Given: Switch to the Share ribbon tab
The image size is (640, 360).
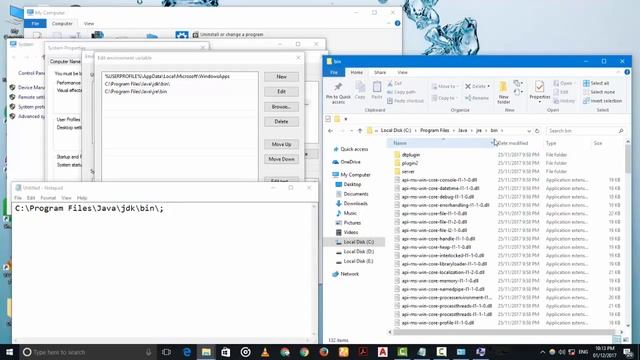Looking at the screenshot, I should click(380, 72).
